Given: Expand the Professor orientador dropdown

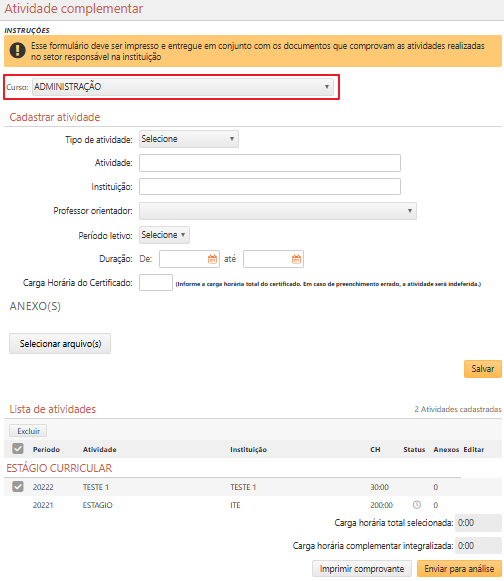Looking at the screenshot, I should (x=278, y=211).
